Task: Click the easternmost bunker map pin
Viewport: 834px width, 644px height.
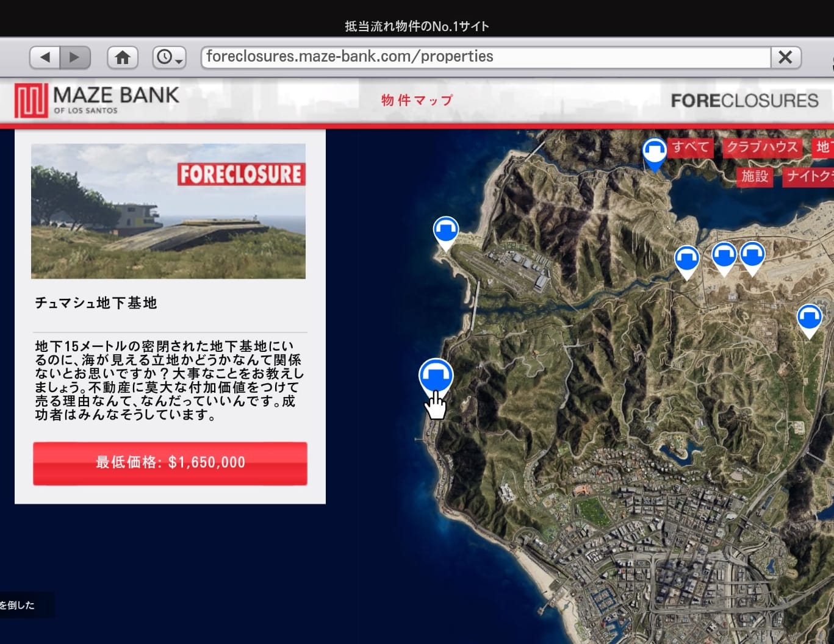Action: click(810, 316)
